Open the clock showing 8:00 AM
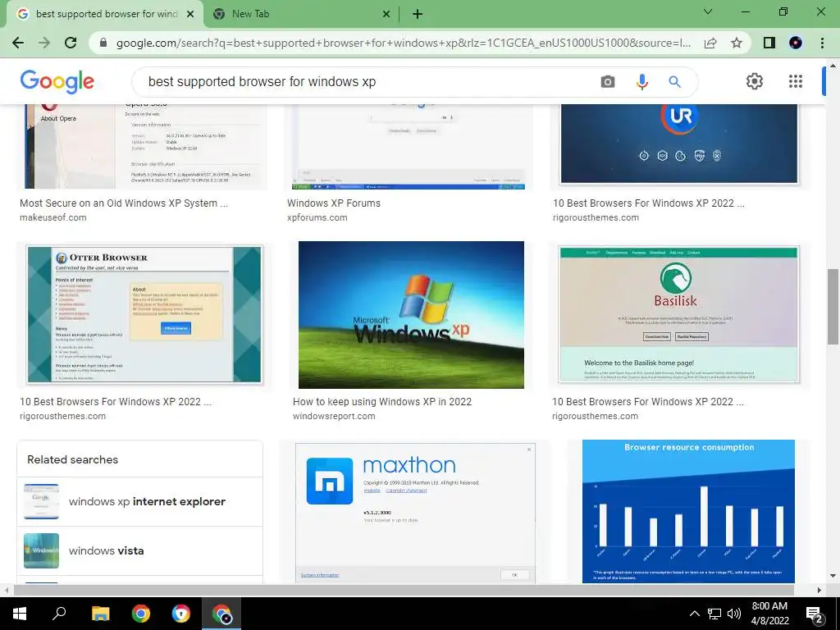 tap(769, 614)
